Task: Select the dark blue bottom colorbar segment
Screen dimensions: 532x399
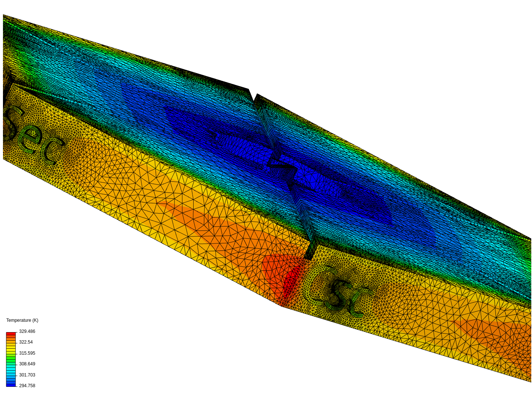Action: point(11,385)
